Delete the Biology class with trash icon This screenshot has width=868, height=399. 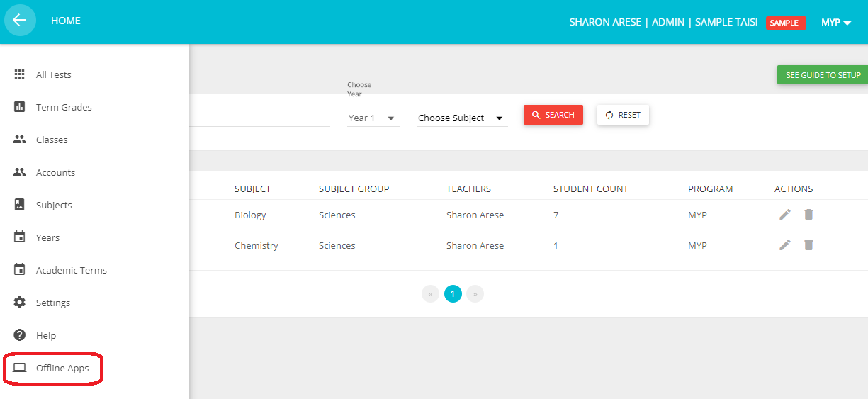(x=808, y=215)
